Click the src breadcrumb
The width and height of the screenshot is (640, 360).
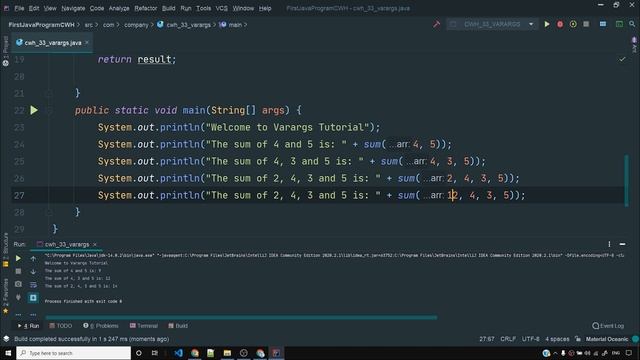coord(89,25)
